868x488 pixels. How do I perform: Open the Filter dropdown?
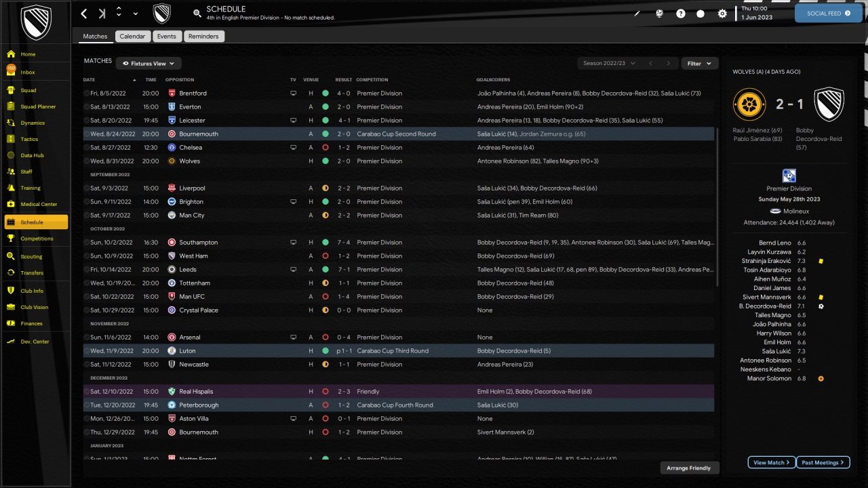tap(699, 64)
